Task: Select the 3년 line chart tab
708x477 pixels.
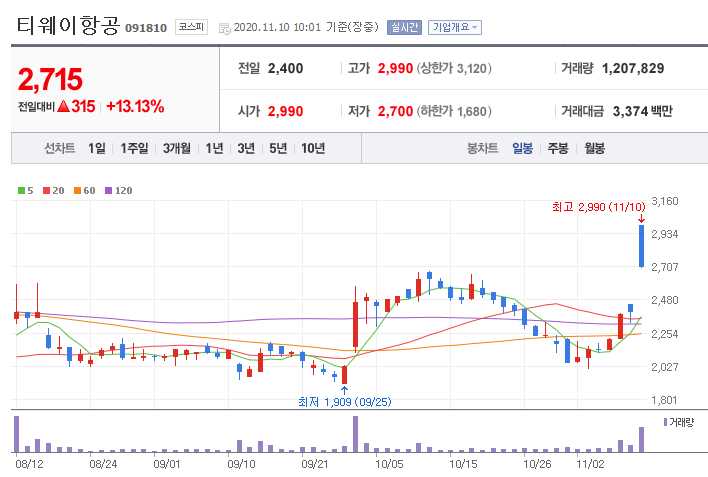Action: tap(246, 148)
